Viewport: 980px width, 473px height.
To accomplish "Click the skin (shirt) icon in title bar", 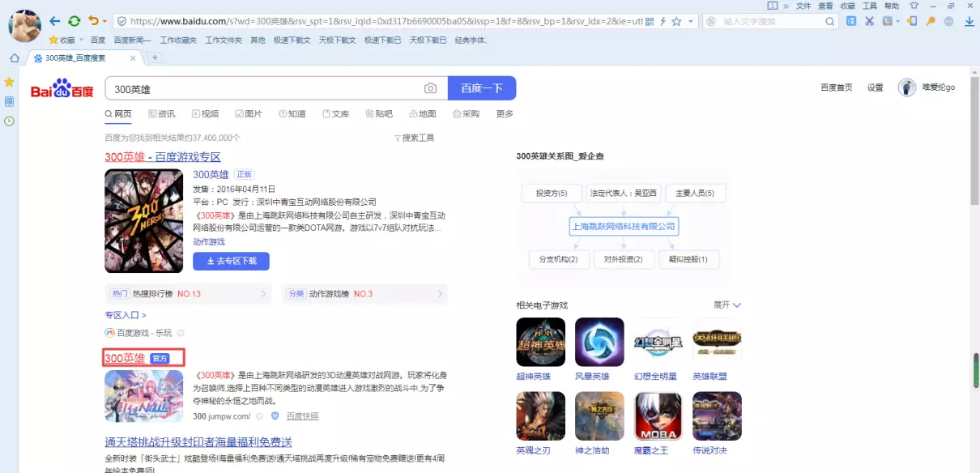I will [914, 6].
